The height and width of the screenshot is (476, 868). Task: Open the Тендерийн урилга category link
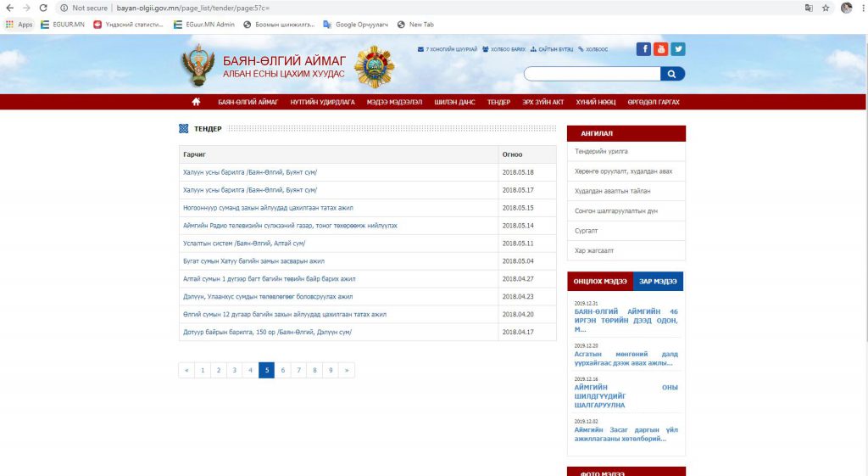coord(602,151)
